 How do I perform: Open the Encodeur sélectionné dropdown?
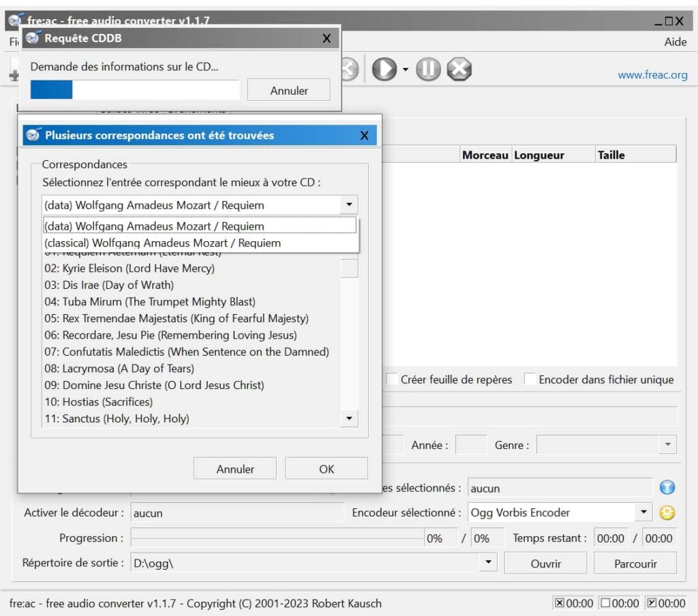click(x=643, y=512)
